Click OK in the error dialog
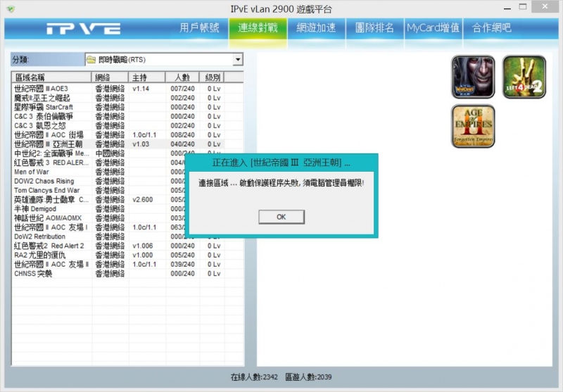 [281, 217]
